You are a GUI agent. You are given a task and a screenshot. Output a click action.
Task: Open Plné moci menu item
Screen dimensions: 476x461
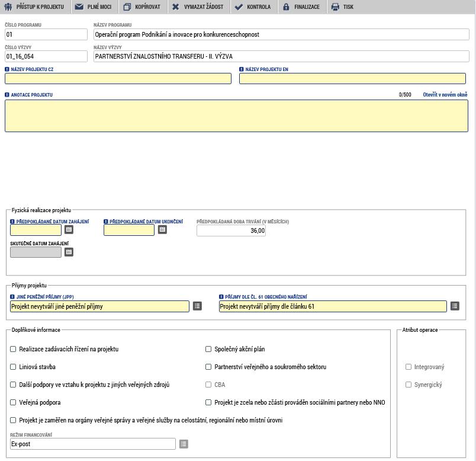95,7
